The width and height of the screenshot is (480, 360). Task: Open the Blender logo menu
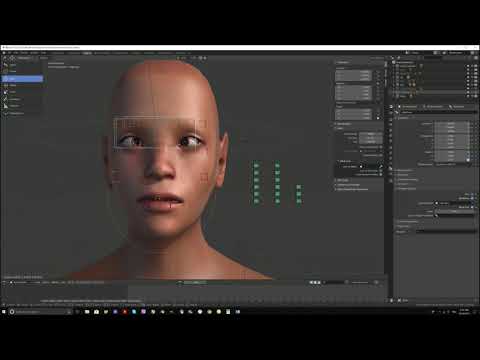click(4, 53)
